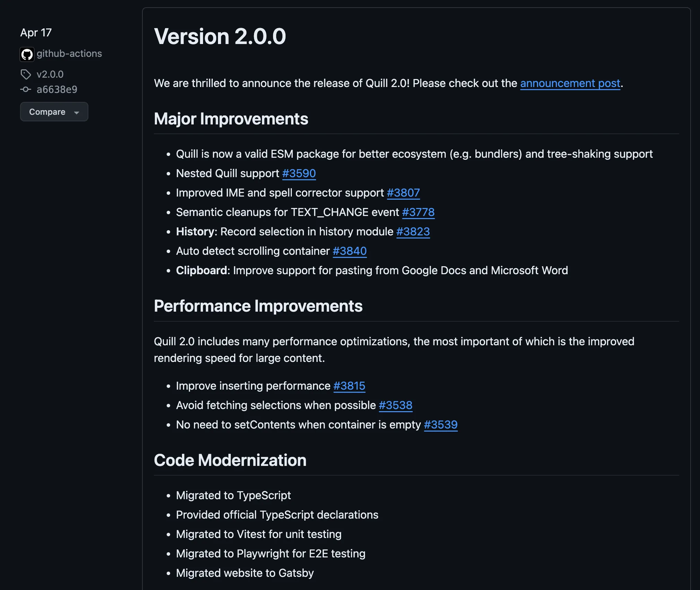Open #3840 auto detect scrolling link
This screenshot has height=590, width=700.
coord(349,251)
